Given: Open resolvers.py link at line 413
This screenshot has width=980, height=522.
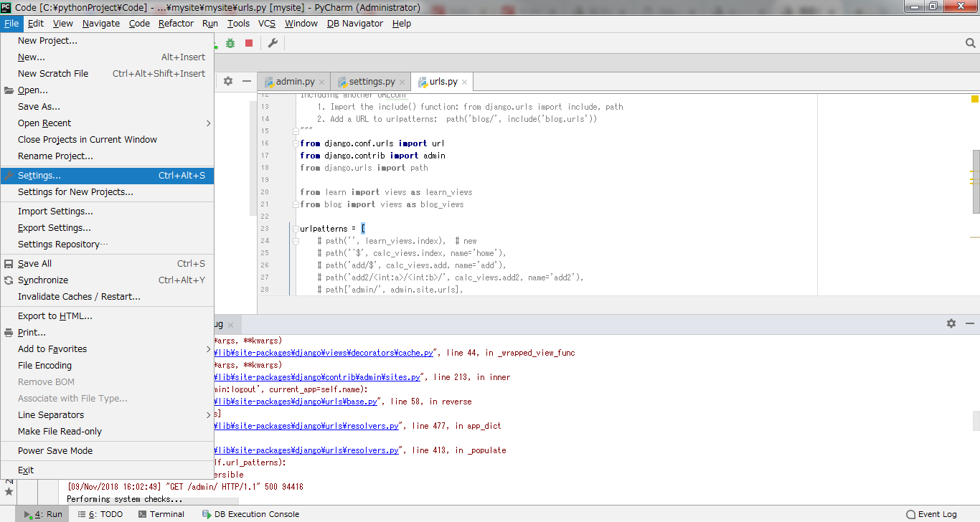Looking at the screenshot, I should tap(307, 450).
